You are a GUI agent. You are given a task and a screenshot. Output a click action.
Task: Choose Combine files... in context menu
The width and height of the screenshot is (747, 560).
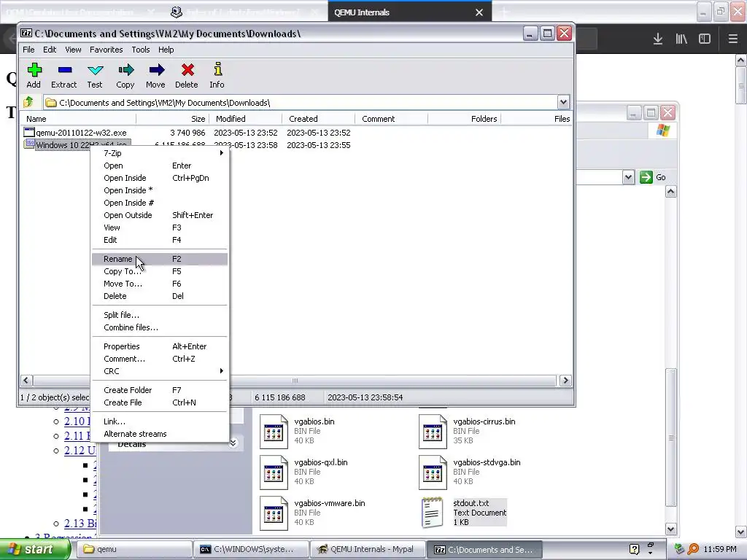click(x=159, y=327)
